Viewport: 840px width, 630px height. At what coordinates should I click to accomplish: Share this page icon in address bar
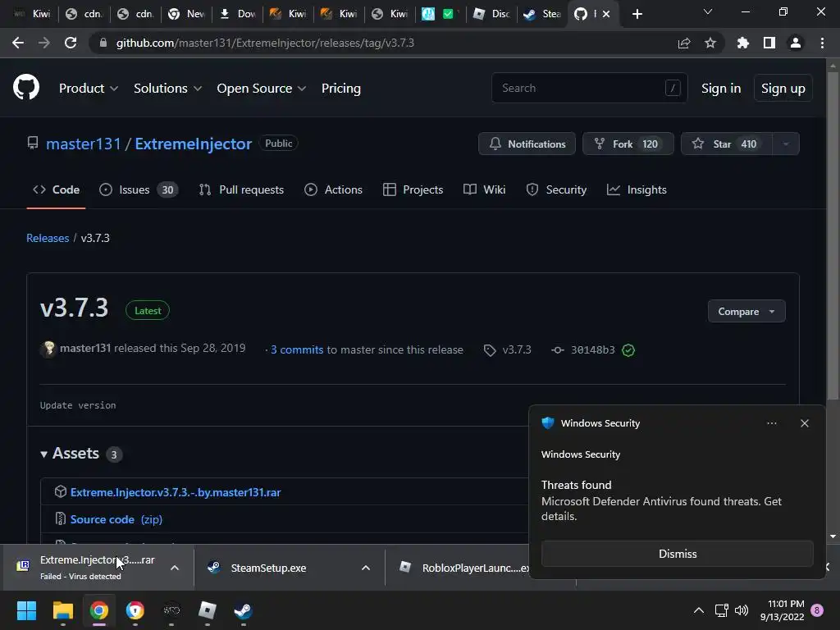[x=683, y=43]
